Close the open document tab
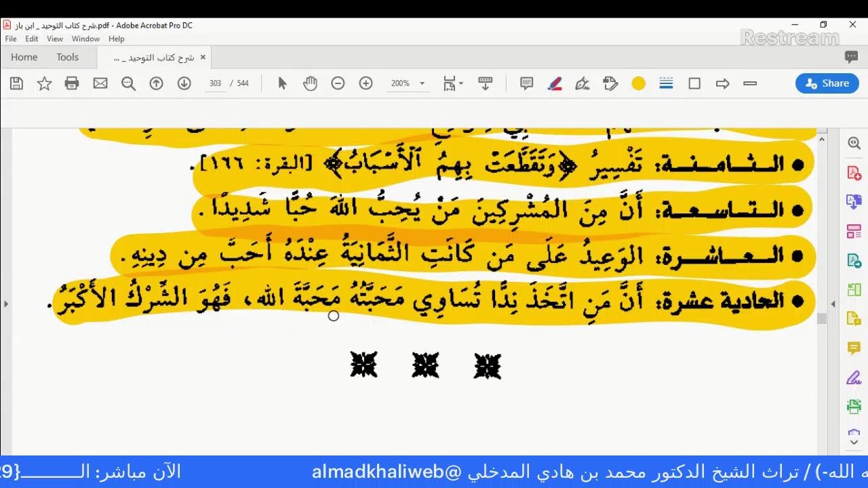868x488 pixels. pyautogui.click(x=203, y=57)
